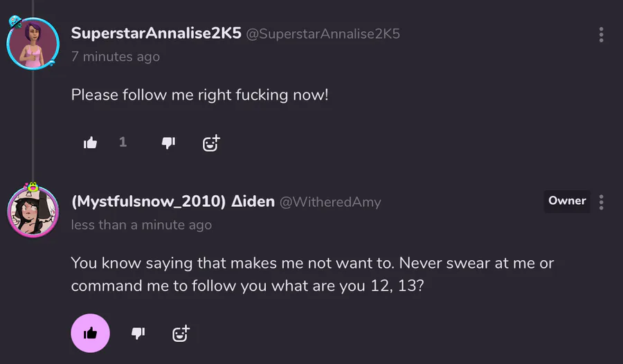Click the "7 minutes ago" timestamp
Image resolution: width=623 pixels, height=364 pixels.
116,57
